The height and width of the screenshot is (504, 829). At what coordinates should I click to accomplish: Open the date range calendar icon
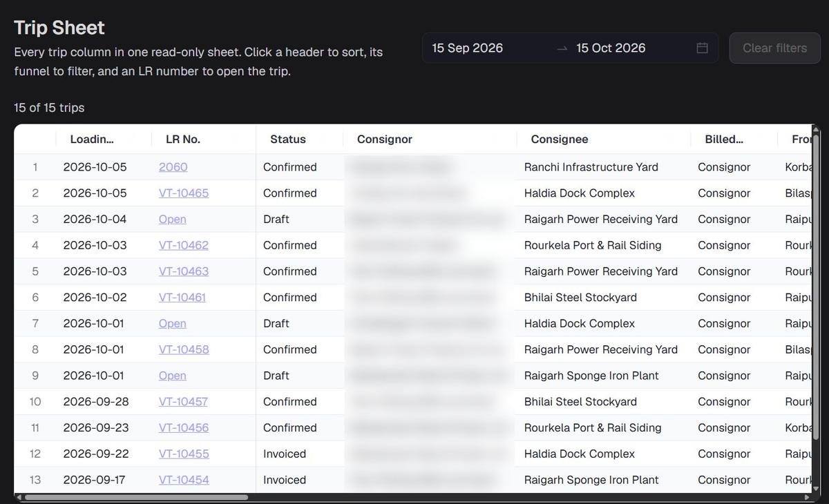tap(702, 48)
